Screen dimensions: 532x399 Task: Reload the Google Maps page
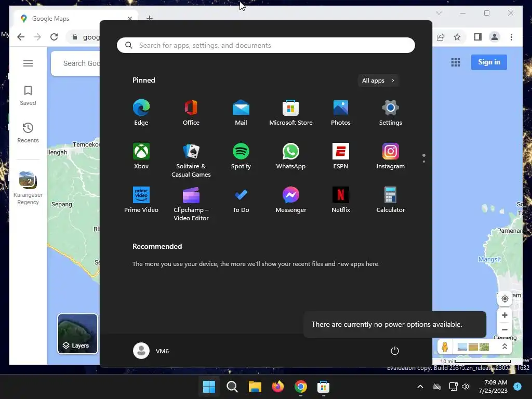tap(54, 37)
